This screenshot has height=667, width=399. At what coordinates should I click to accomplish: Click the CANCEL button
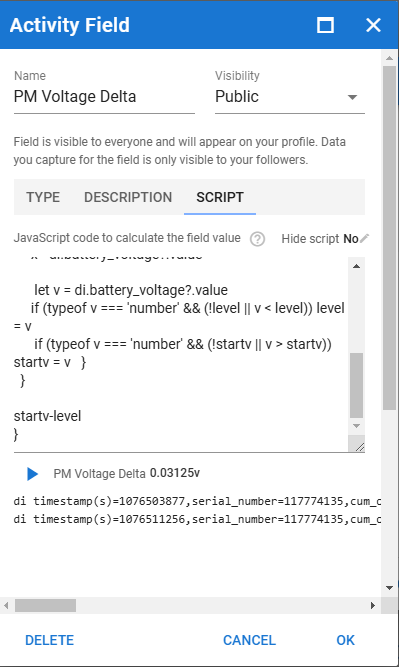pyautogui.click(x=249, y=640)
